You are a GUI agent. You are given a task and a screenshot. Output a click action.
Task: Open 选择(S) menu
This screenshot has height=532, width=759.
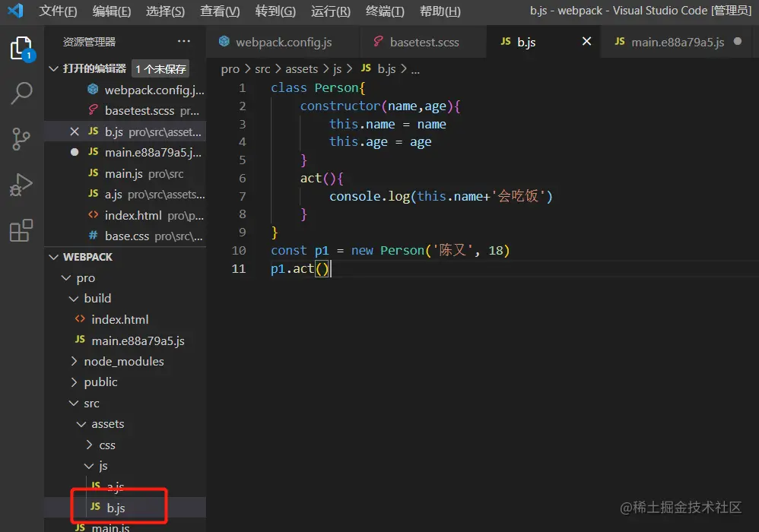pos(165,11)
